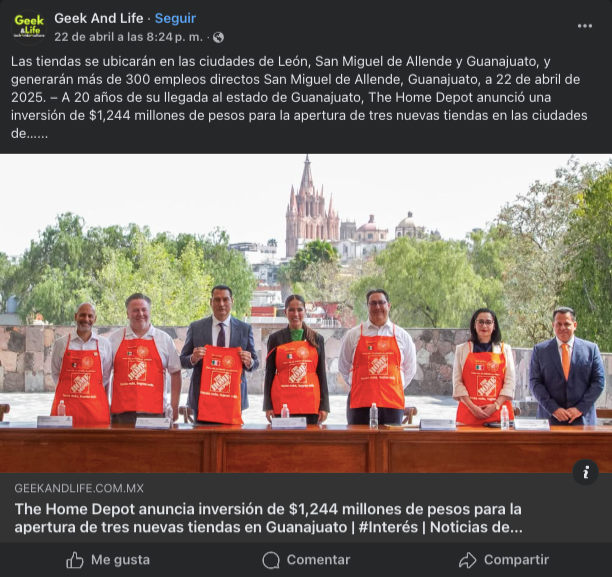The image size is (612, 577).
Task: Open the post timestamp 22 de abril
Action: [x=128, y=37]
